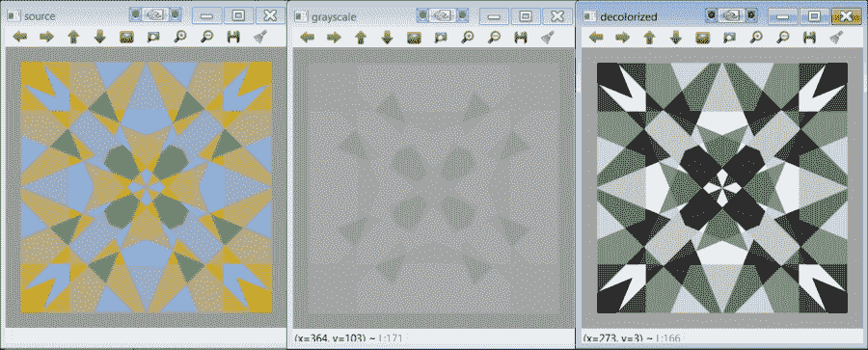868x350 pixels.
Task: Pan right in the grayscale window
Action: click(334, 37)
